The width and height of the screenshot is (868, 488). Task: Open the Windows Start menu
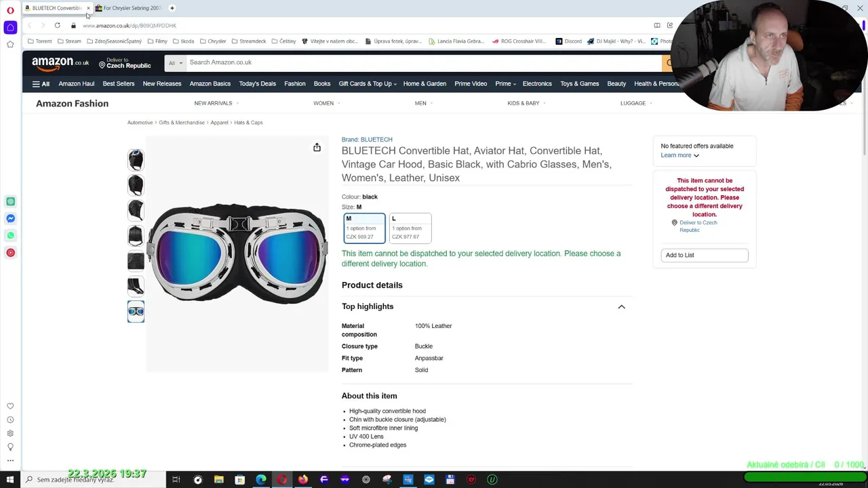[x=10, y=479]
